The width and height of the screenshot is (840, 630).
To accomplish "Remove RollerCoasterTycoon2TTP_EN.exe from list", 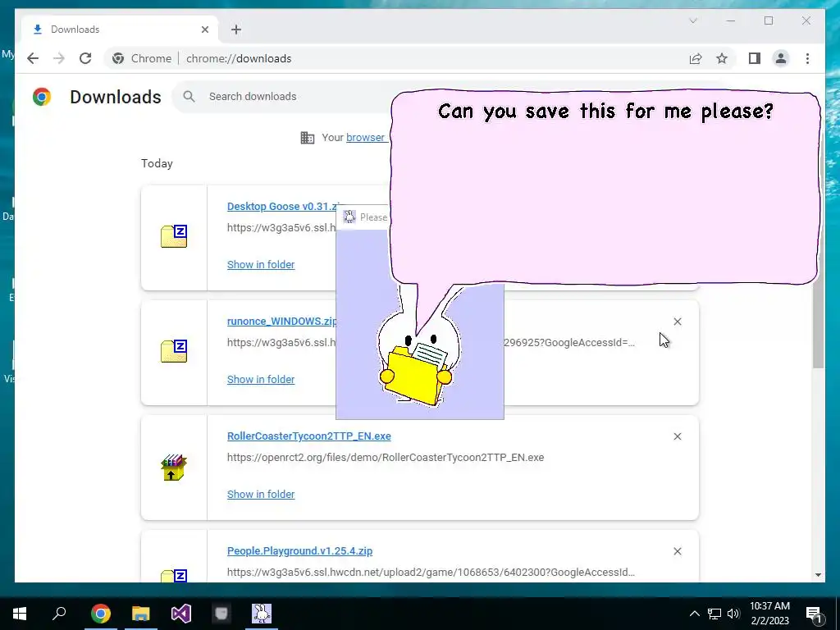I will (x=678, y=436).
